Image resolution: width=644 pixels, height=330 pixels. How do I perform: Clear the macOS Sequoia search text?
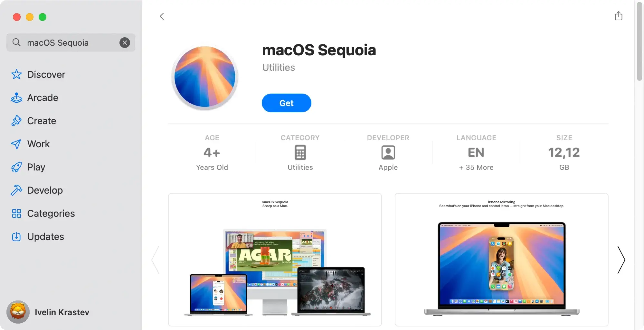pyautogui.click(x=125, y=42)
